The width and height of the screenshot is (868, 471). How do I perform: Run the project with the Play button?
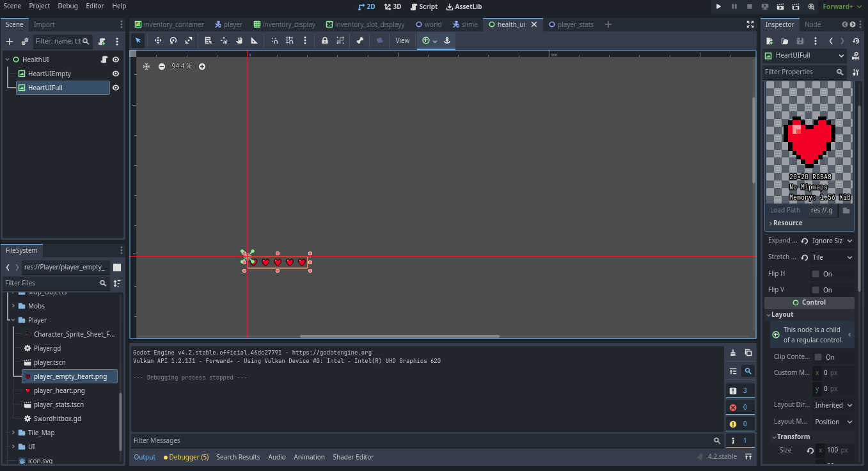[x=718, y=6]
